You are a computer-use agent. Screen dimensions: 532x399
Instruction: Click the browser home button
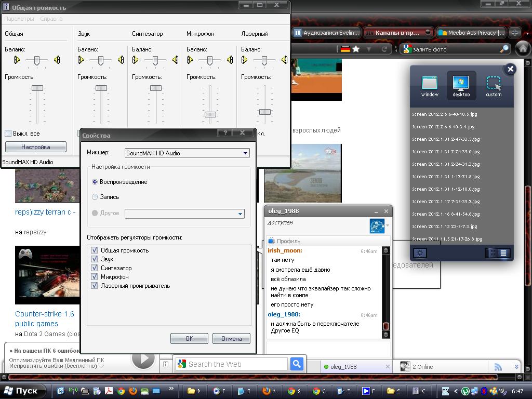[522, 49]
